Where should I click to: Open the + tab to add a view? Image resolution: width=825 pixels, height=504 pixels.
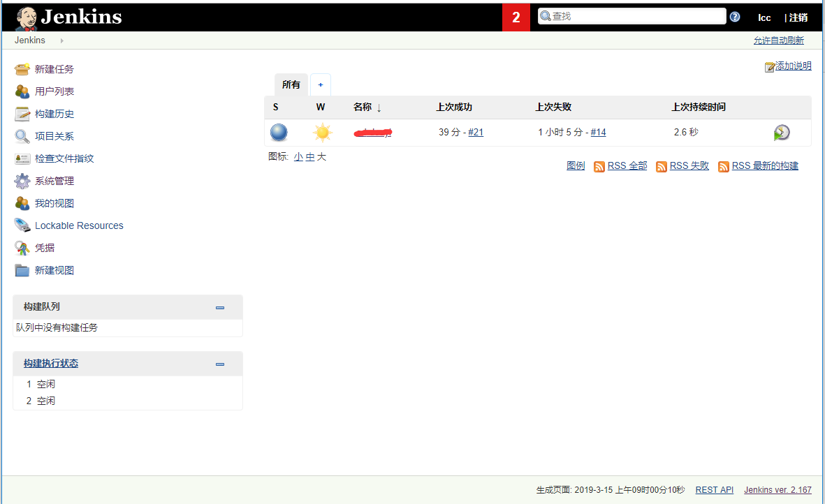pos(320,84)
